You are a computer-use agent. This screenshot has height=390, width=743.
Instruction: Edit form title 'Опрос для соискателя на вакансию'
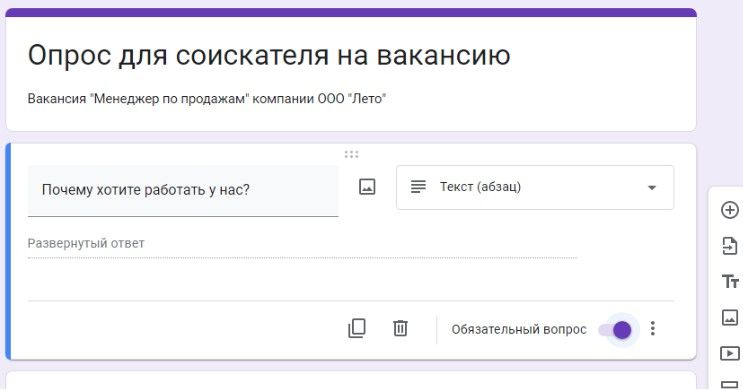[269, 55]
